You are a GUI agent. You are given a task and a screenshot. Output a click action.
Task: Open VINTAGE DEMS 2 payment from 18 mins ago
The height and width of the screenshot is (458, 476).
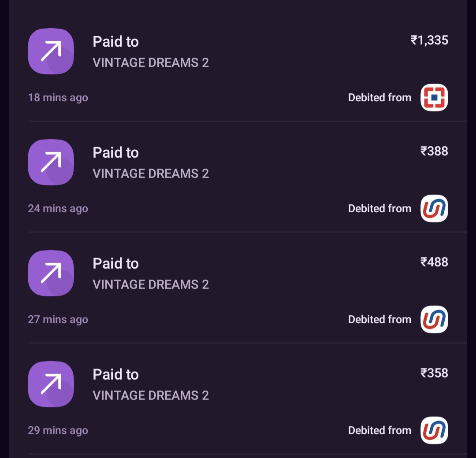point(151,63)
